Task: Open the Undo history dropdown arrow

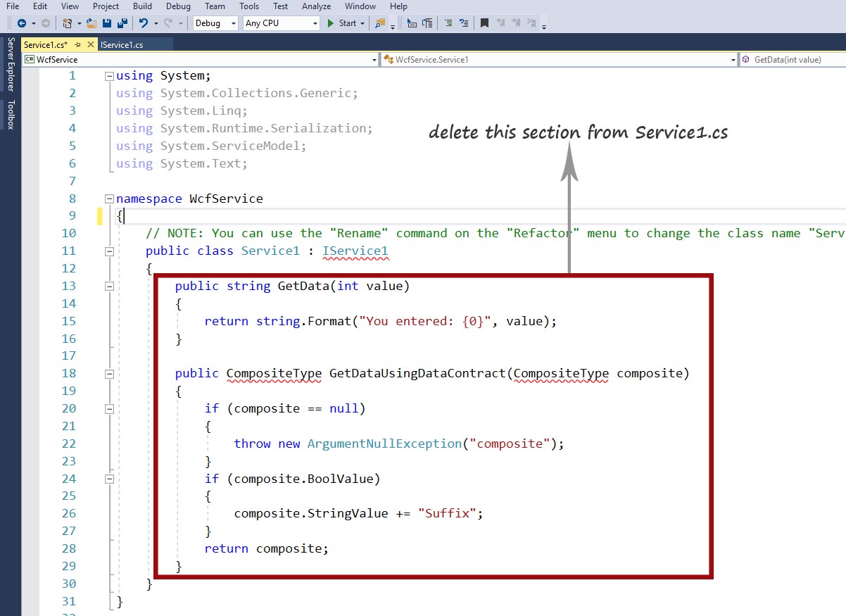Action: (x=155, y=23)
